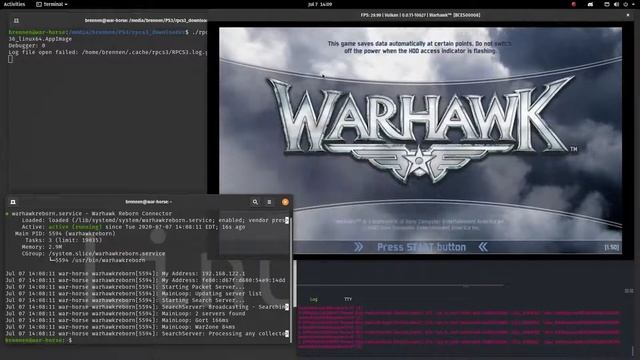Viewport: 640px width, 360px height.
Task: Click the cat-shaped tray icon in top bar
Action: 590,4
